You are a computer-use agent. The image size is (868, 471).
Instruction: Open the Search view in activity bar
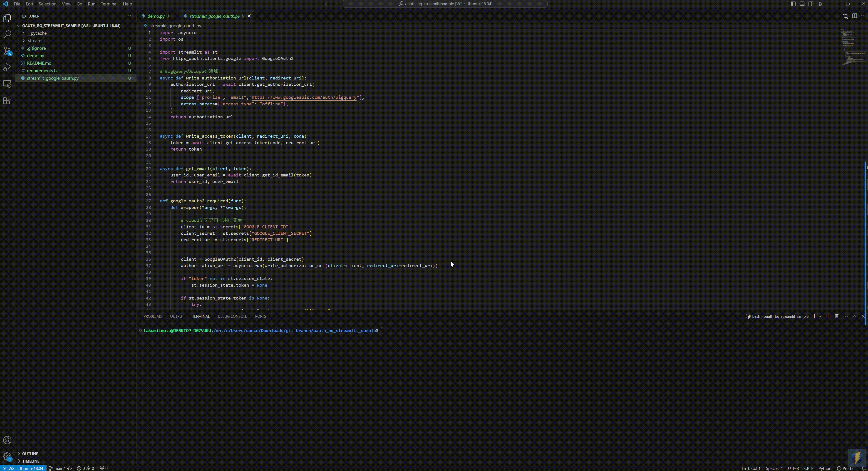[x=7, y=34]
